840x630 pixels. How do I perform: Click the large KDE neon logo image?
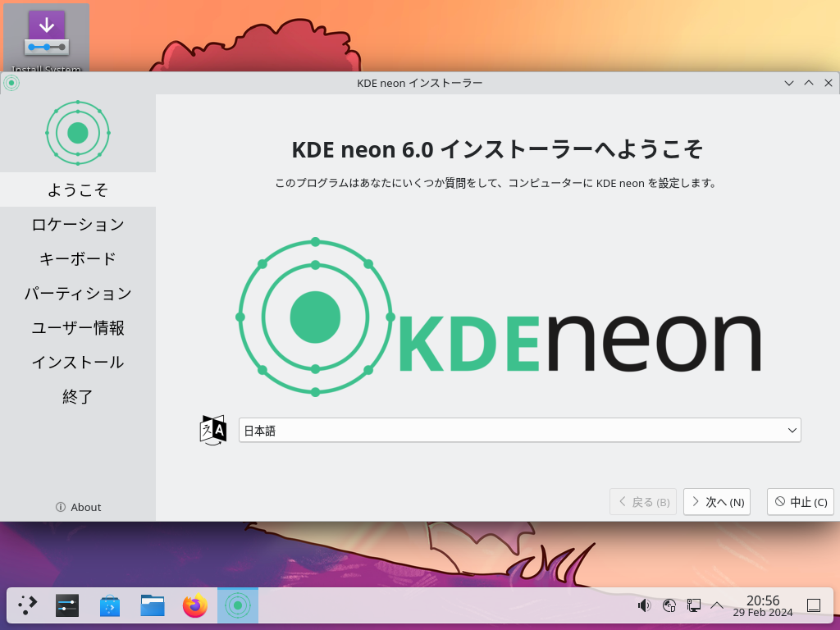point(498,317)
